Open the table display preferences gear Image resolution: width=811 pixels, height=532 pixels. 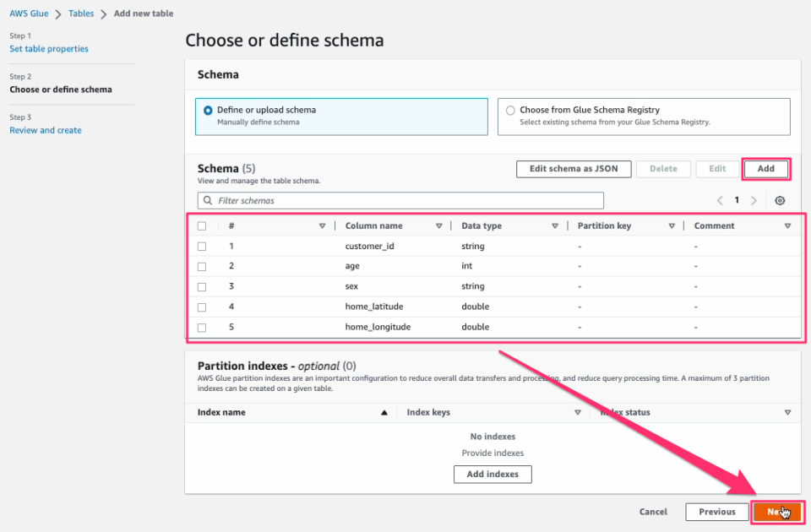(x=779, y=200)
